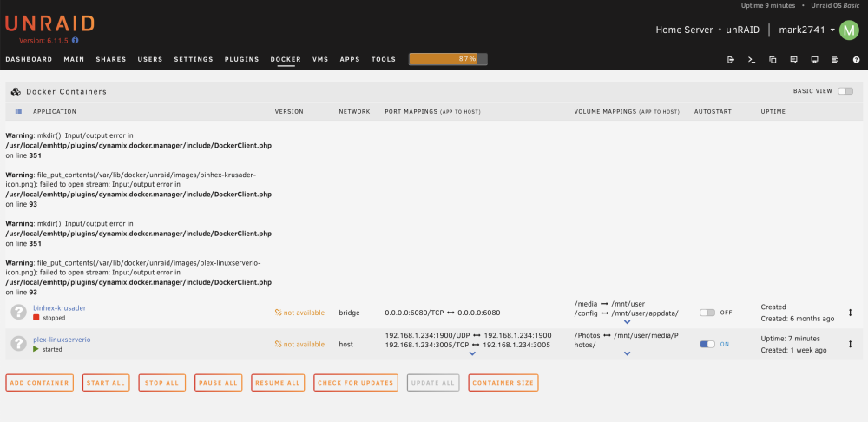Click the 87% usage progress bar
This screenshot has height=422, width=868.
(449, 59)
